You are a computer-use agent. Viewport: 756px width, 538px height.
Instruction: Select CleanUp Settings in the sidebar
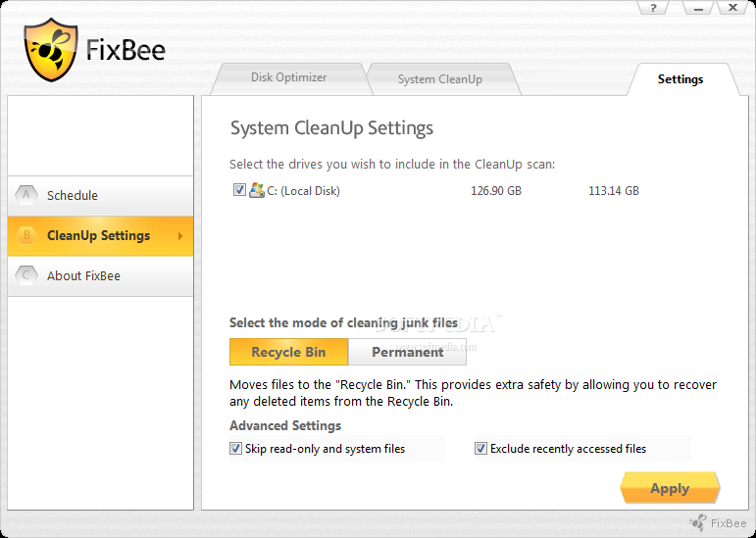[x=100, y=235]
